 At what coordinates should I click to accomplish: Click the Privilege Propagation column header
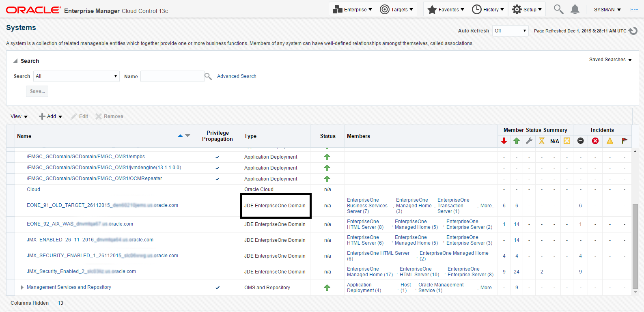coord(218,136)
